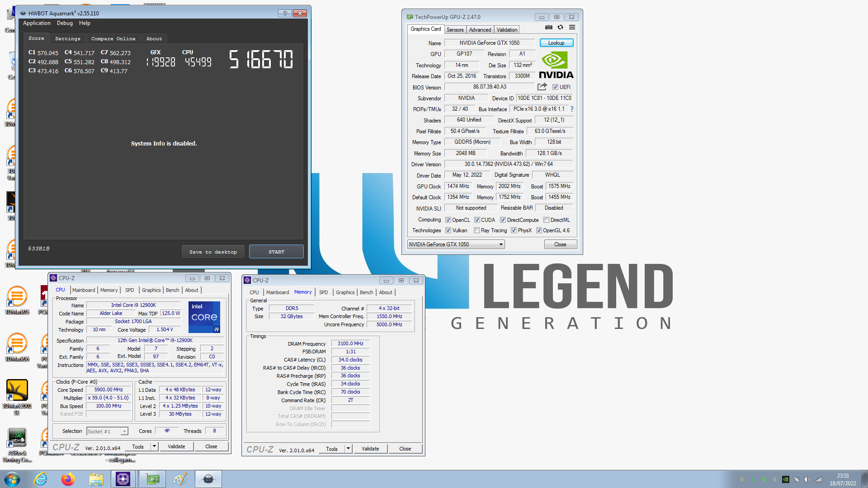Click START benchmark button
Screen dimensions: 868x488
276,252
